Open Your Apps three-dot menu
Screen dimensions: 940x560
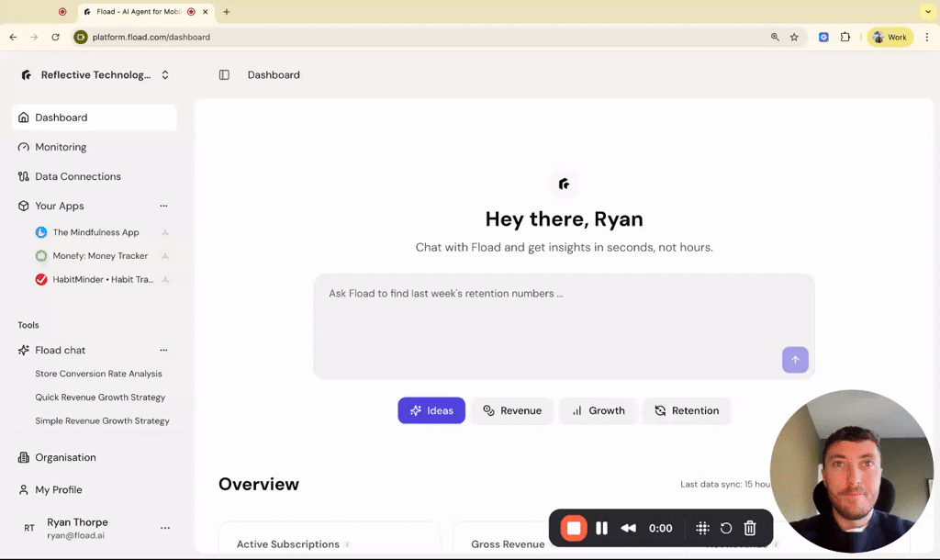(x=163, y=206)
